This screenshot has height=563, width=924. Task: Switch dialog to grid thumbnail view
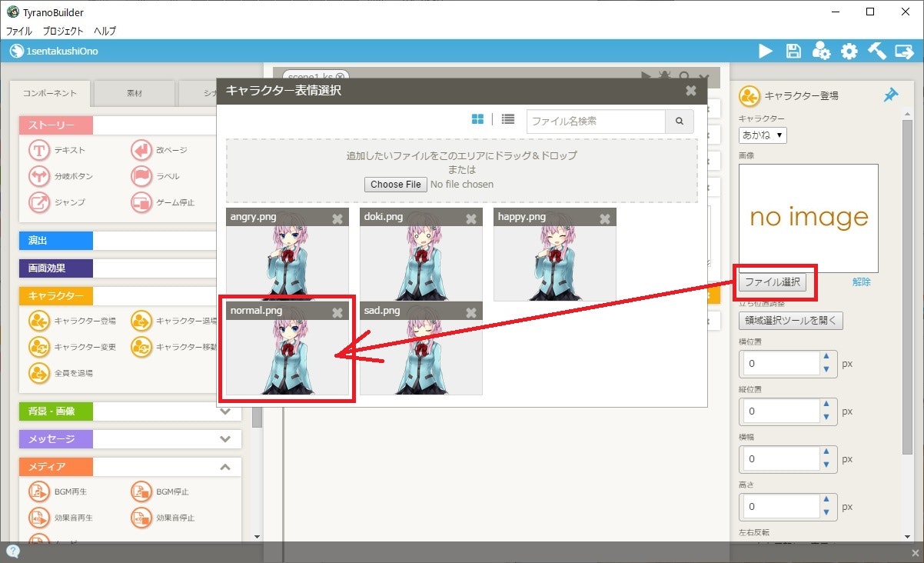[x=477, y=119]
